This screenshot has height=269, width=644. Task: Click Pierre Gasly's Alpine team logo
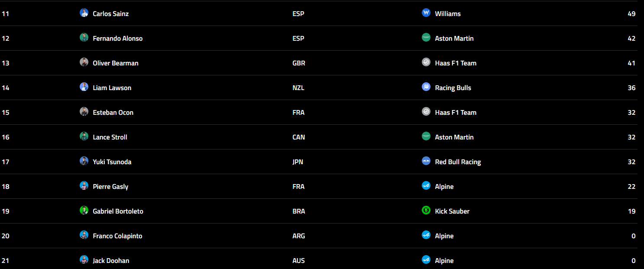pos(426,186)
